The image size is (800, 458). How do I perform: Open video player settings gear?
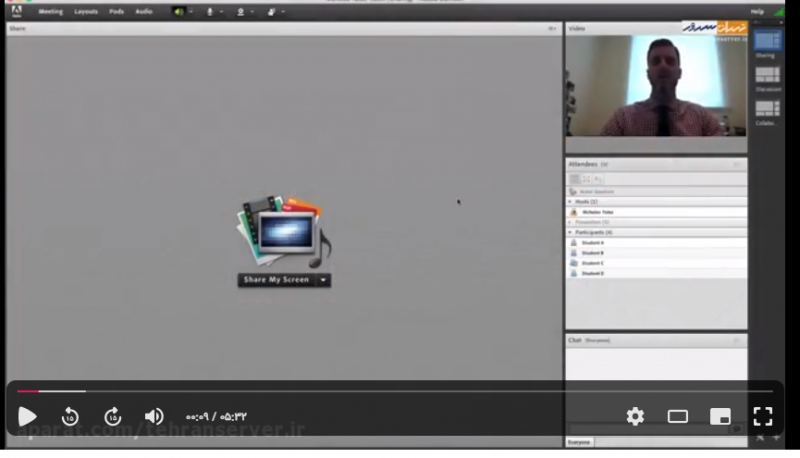pos(635,417)
